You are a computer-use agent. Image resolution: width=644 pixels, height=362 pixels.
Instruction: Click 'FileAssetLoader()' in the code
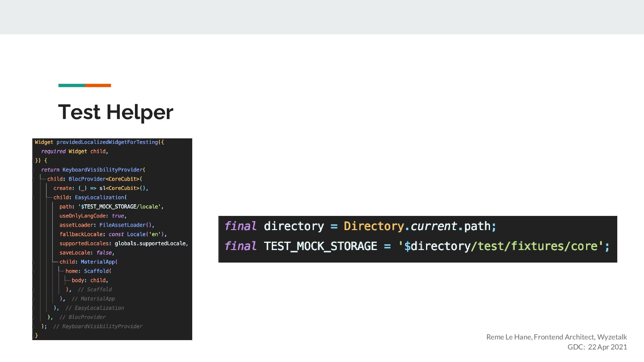[125, 225]
